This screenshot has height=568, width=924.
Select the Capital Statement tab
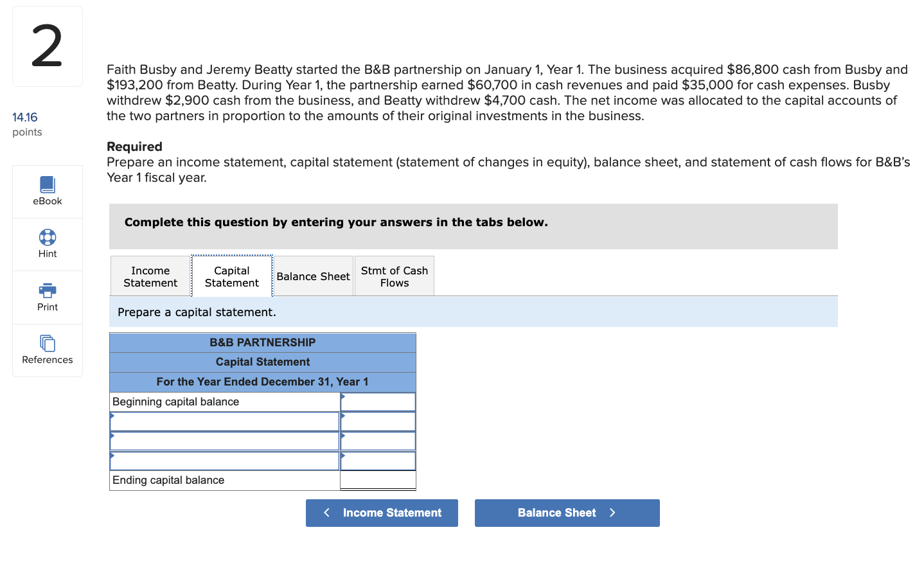click(232, 276)
